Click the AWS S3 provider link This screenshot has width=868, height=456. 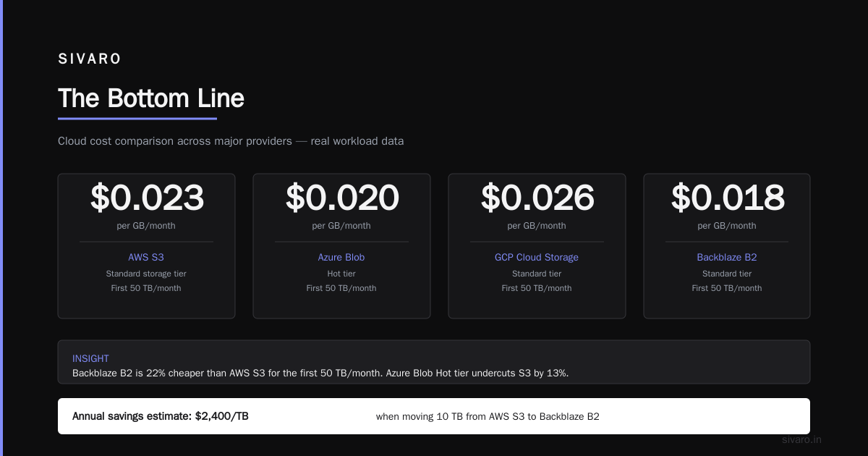[146, 257]
